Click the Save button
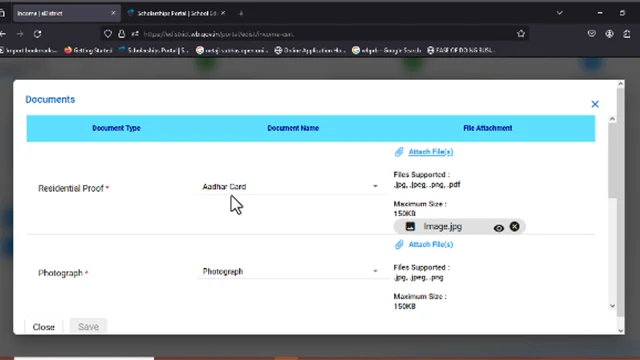 pyautogui.click(x=88, y=327)
